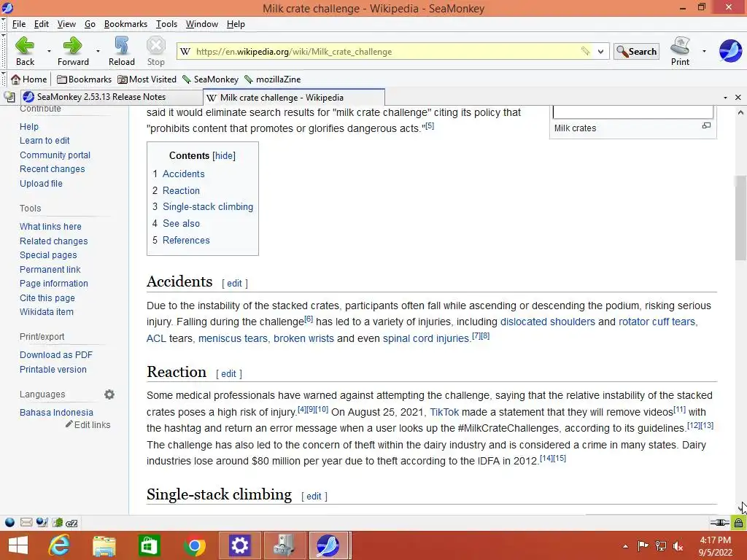
Task: View security info via padlock icon
Action: coord(738,523)
